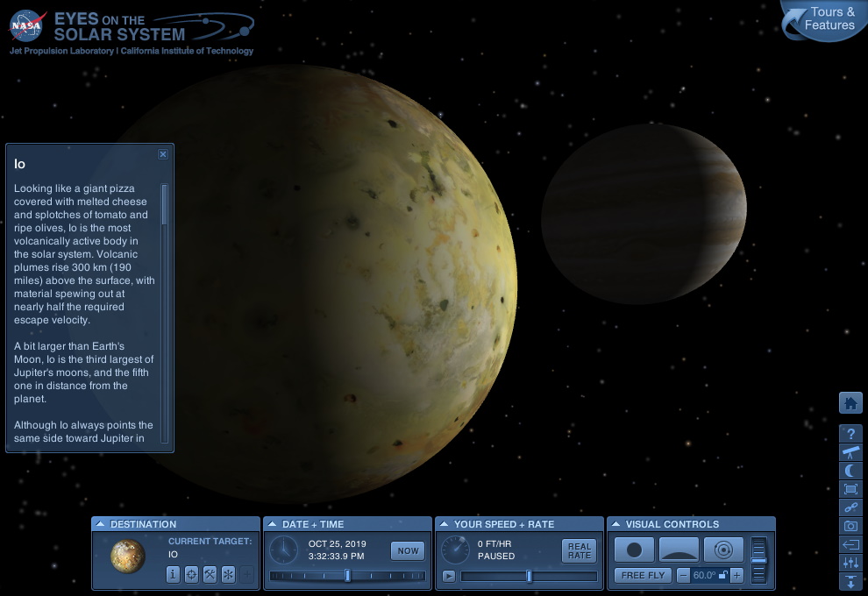Viewport: 868px width, 596px height.
Task: Decrease field of view with minus
Action: click(683, 576)
